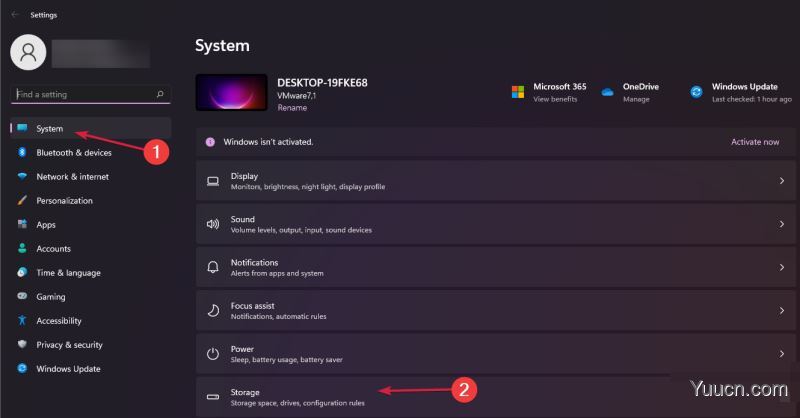Manage OneDrive link
The height and width of the screenshot is (418, 800).
coord(636,99)
